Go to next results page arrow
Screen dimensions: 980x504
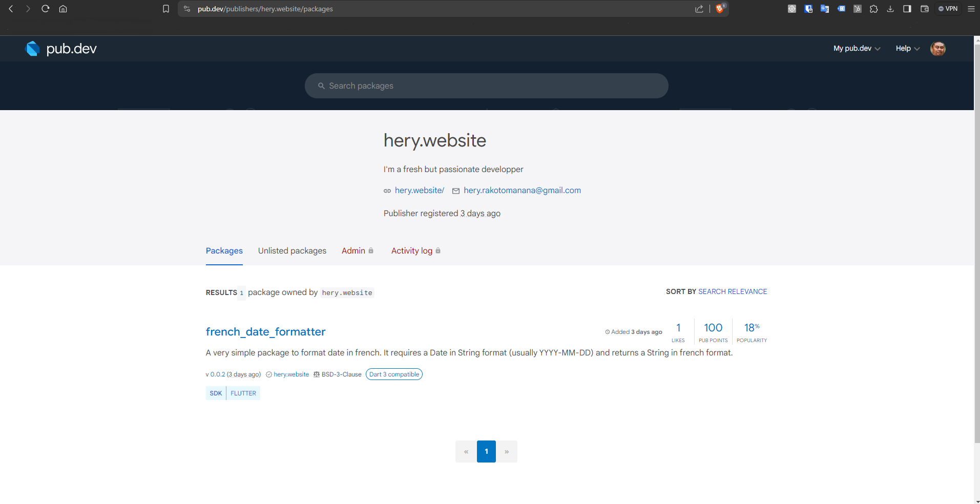click(507, 452)
